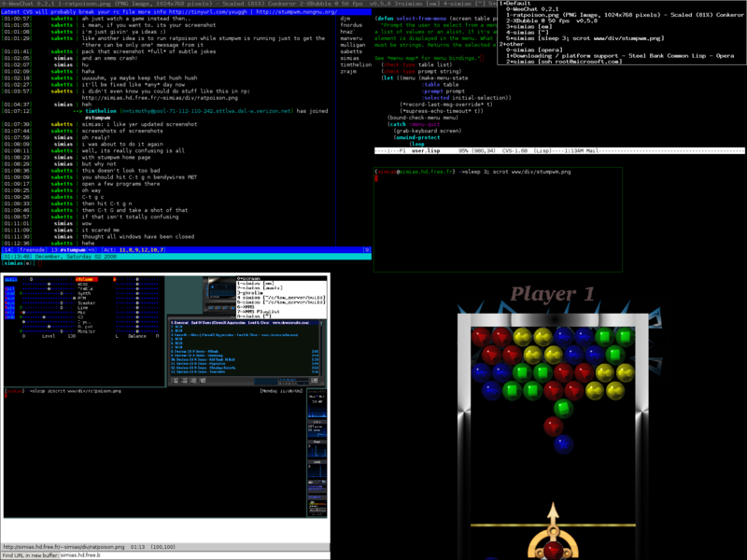Open the tinyurl.com/yxuggh link in WeeChat topic
Viewport: 747px width, 560px height.
209,12
